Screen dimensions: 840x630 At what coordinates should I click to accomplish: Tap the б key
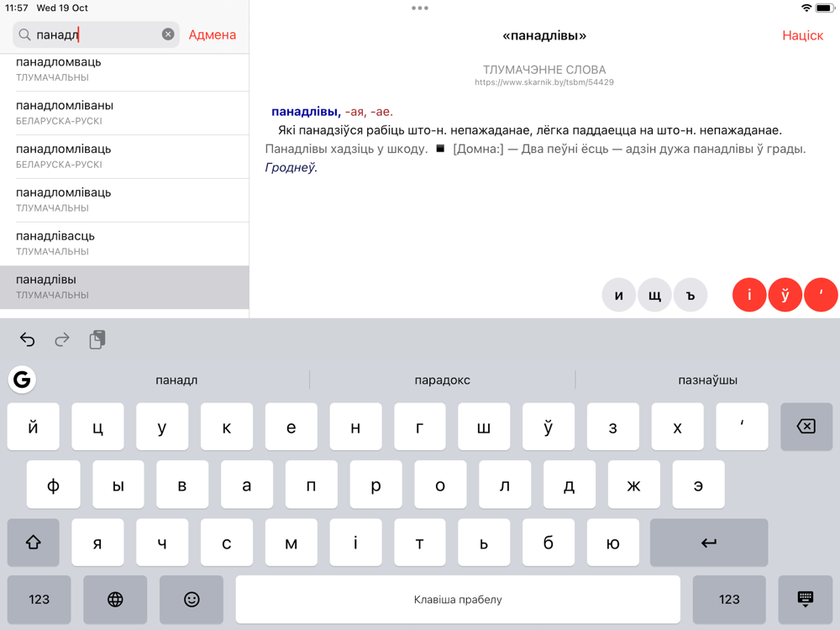(x=548, y=542)
